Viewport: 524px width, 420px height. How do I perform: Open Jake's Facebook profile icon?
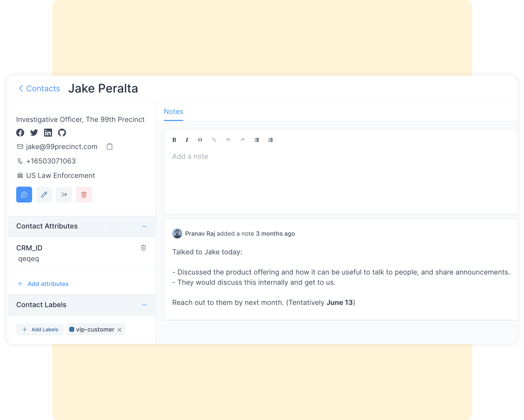coord(20,132)
